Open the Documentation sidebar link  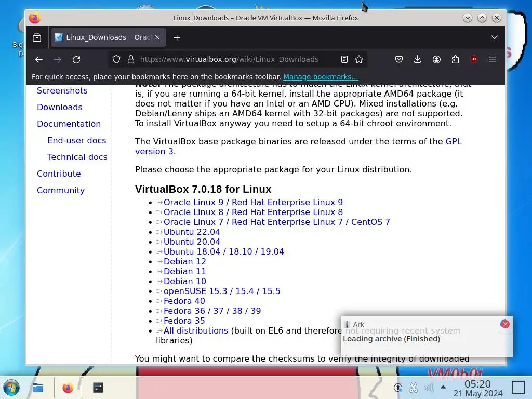[69, 124]
